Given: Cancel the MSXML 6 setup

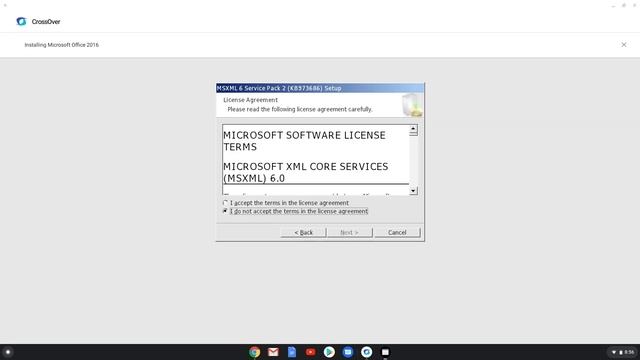Looking at the screenshot, I should pos(397,232).
